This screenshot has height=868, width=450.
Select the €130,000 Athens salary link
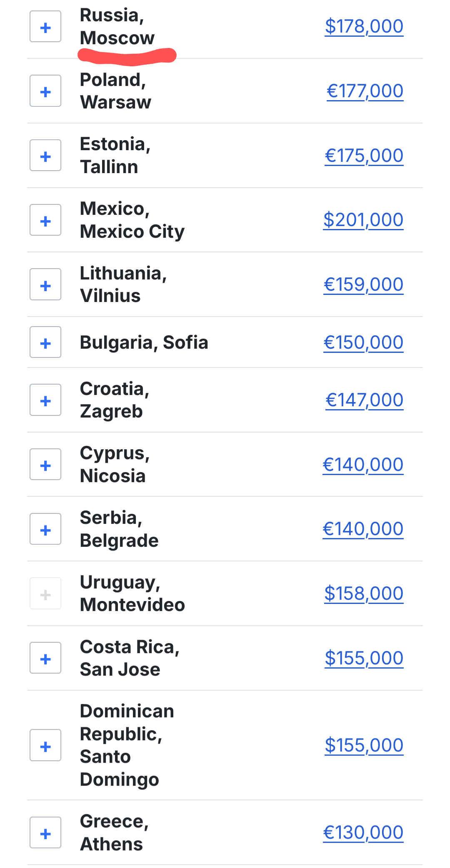tap(363, 833)
